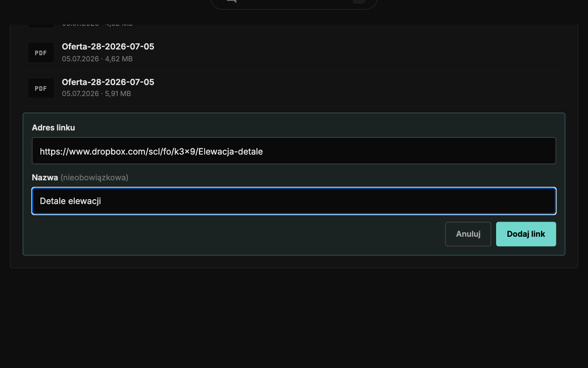
Task: Open PDF icon of the 5,91 MB file
Action: [x=41, y=88]
